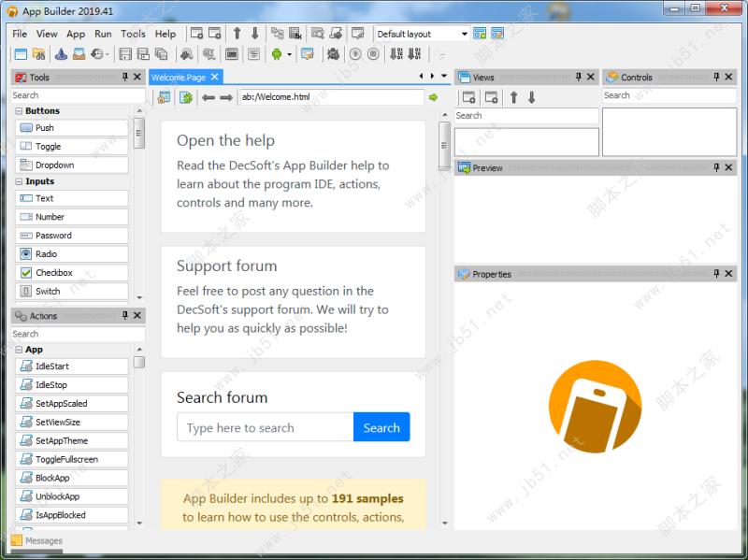The image size is (748, 560).
Task: Click the save layout icon beside layout combo
Action: pos(480,34)
